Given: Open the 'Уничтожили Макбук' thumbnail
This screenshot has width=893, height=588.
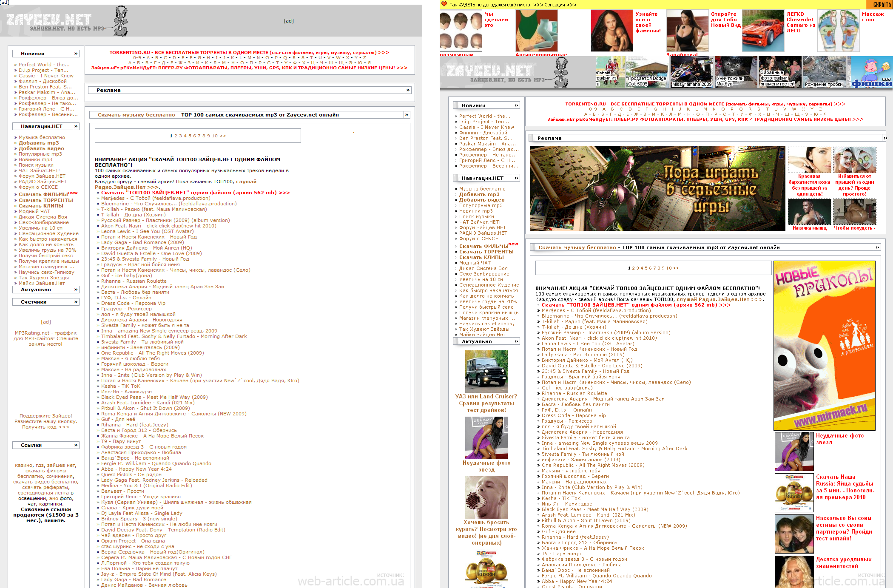Looking at the screenshot, I should [x=736, y=72].
